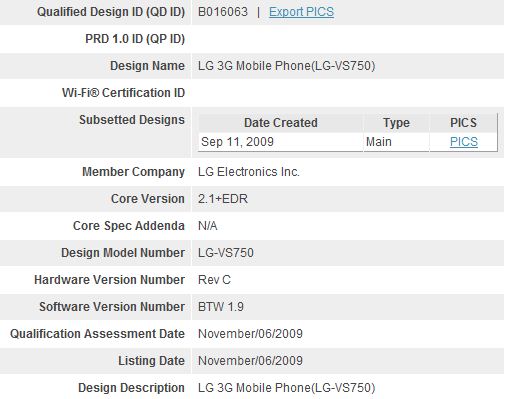This screenshot has height=399, width=505.
Task: Click the Sep 11, 2009 date cell
Action: (x=237, y=142)
